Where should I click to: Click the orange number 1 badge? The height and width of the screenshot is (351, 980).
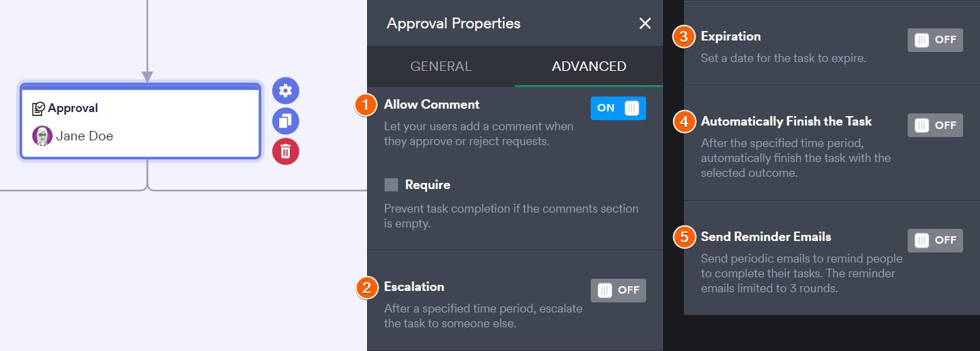(x=366, y=105)
